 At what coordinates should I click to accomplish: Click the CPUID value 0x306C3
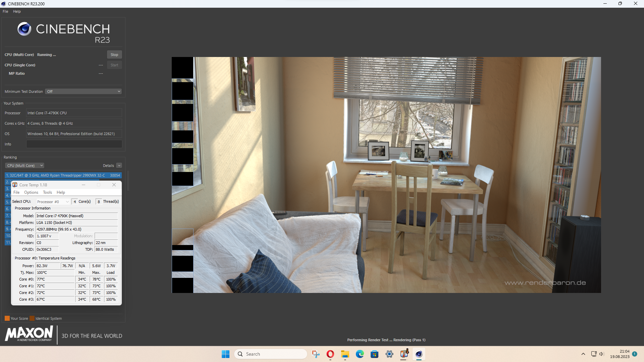click(x=47, y=249)
